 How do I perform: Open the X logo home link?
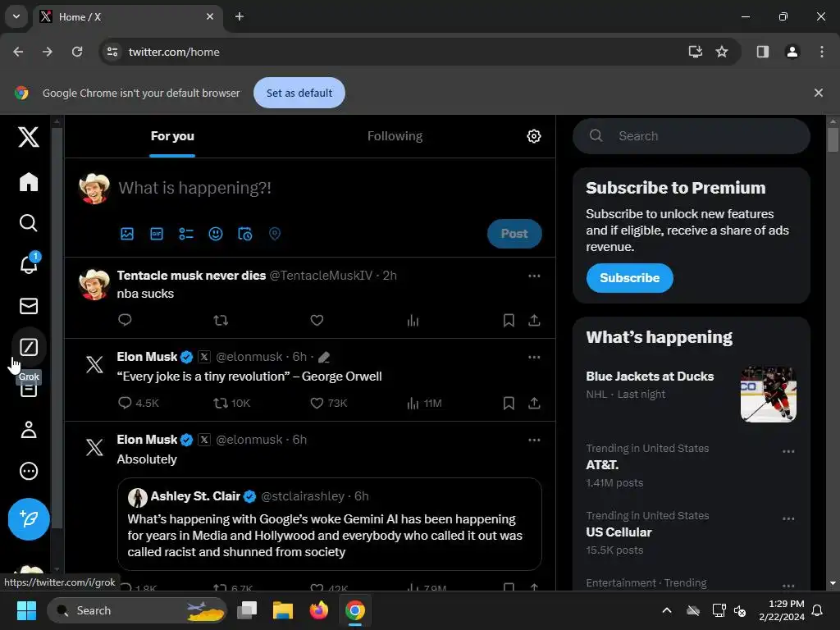29,137
